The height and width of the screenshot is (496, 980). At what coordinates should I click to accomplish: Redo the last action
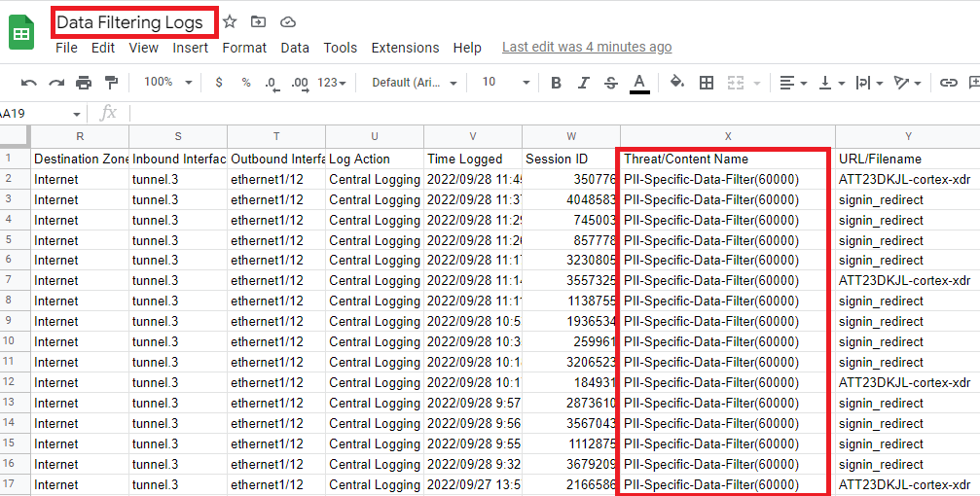[x=56, y=83]
